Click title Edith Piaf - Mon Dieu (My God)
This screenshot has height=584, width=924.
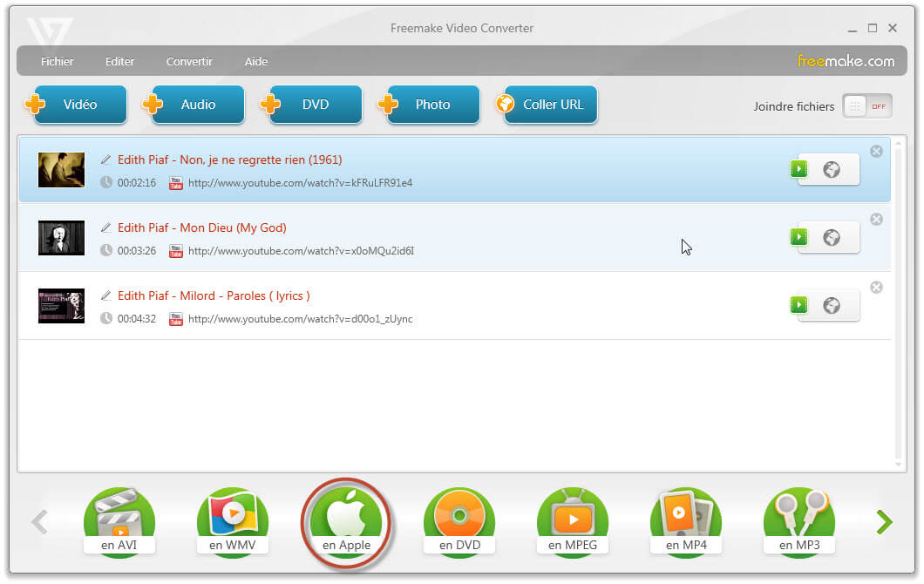pyautogui.click(x=202, y=227)
